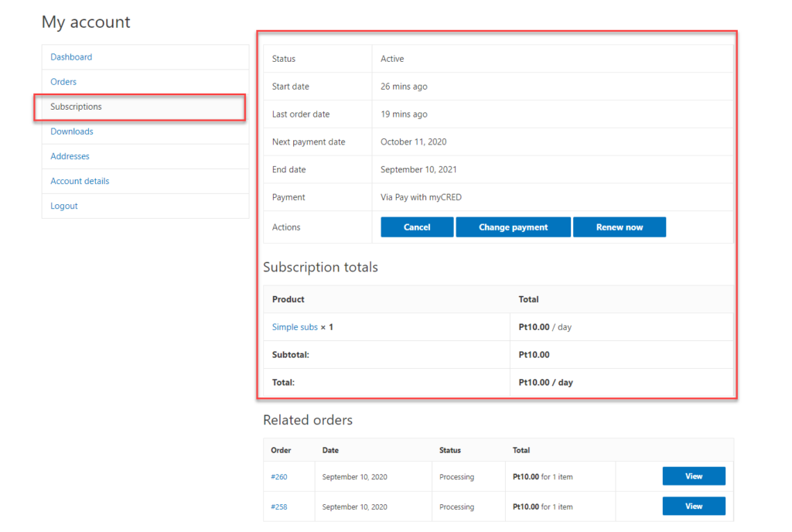The height and width of the screenshot is (532, 792).
Task: Go to Orders in account menu
Action: point(63,82)
